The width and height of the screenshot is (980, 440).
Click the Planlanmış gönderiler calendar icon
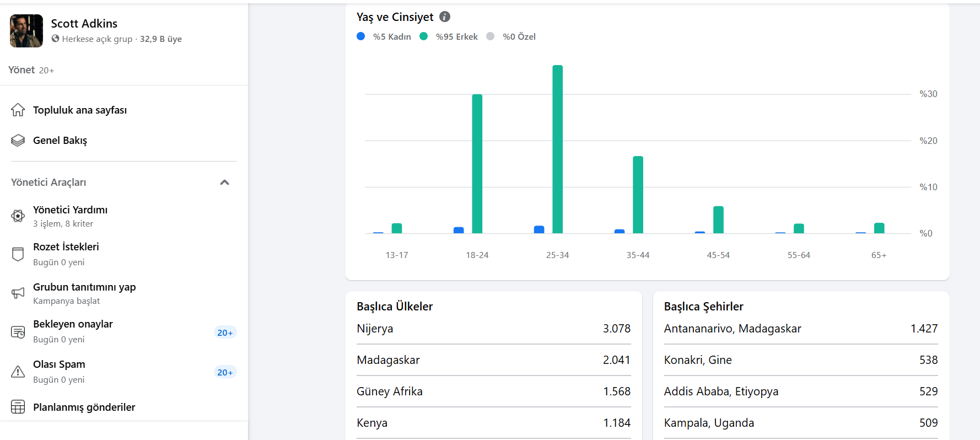click(18, 407)
